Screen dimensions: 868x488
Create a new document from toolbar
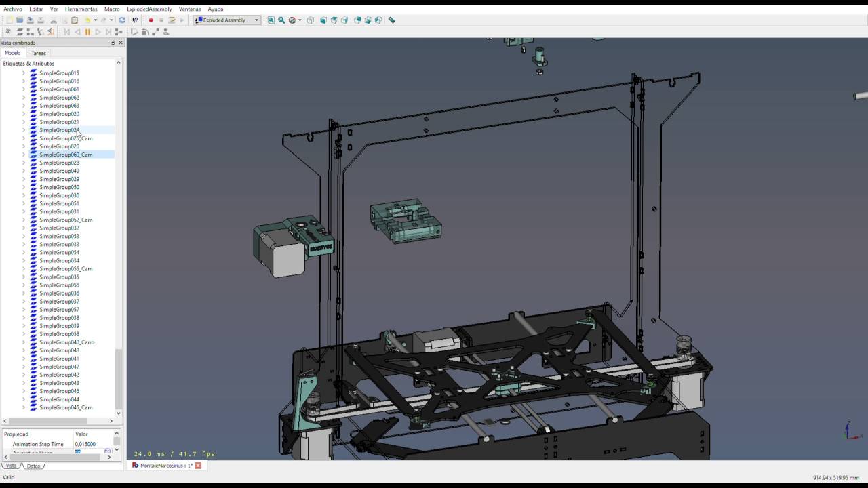coord(9,20)
